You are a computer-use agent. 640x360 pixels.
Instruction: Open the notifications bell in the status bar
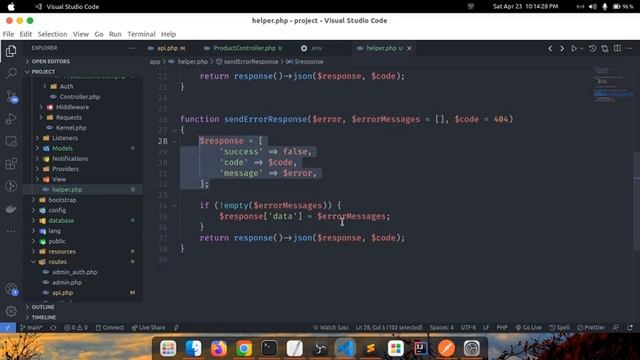(630, 327)
